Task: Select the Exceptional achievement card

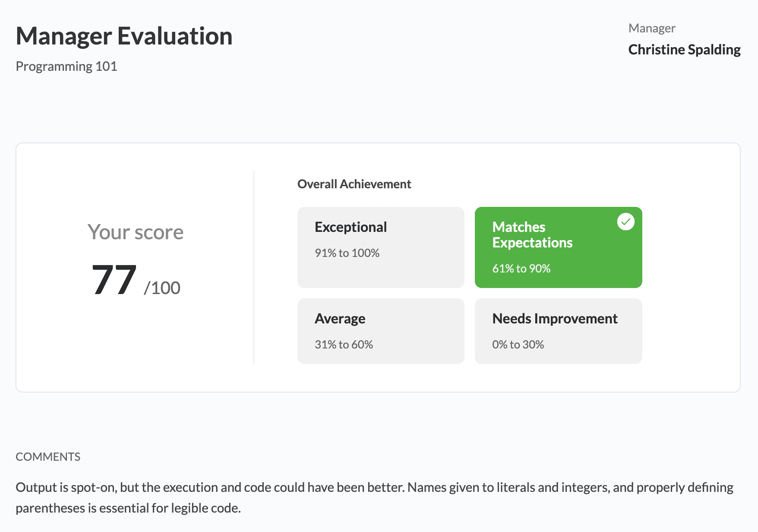Action: pyautogui.click(x=381, y=247)
